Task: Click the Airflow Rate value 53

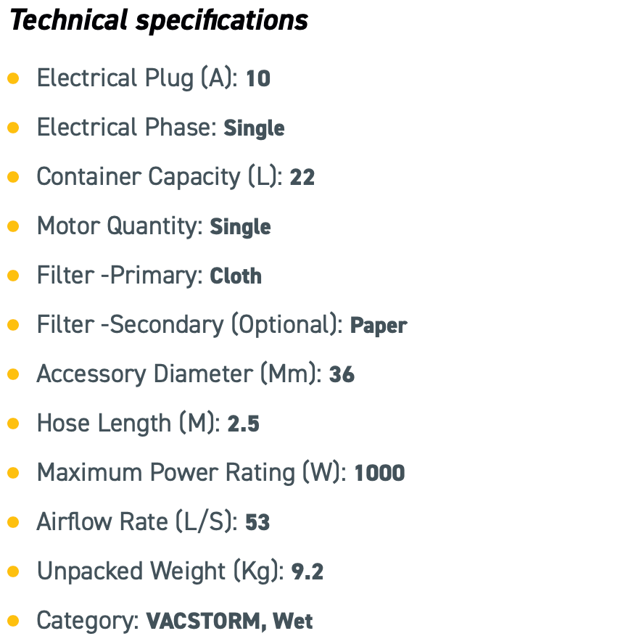Action: click(257, 523)
